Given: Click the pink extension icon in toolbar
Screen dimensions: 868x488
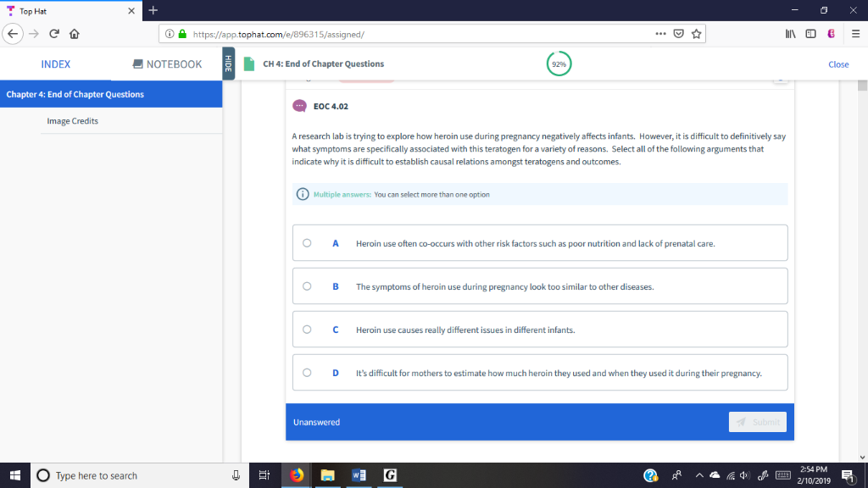Looking at the screenshot, I should pos(832,34).
